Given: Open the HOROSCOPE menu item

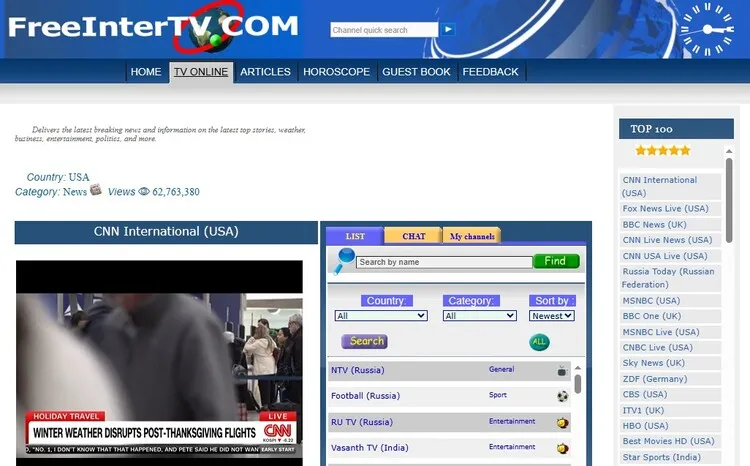Looking at the screenshot, I should [x=336, y=72].
